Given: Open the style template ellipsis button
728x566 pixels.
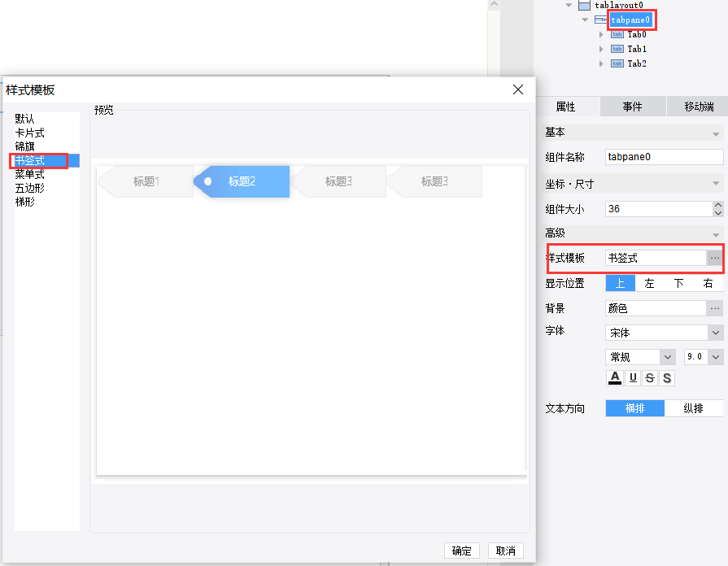Looking at the screenshot, I should [x=714, y=258].
